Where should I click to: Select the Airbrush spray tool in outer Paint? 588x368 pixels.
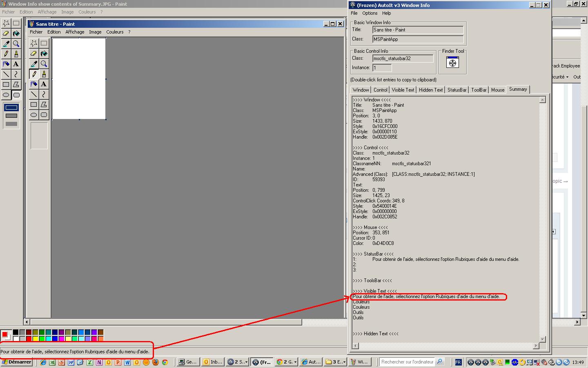[x=6, y=64]
